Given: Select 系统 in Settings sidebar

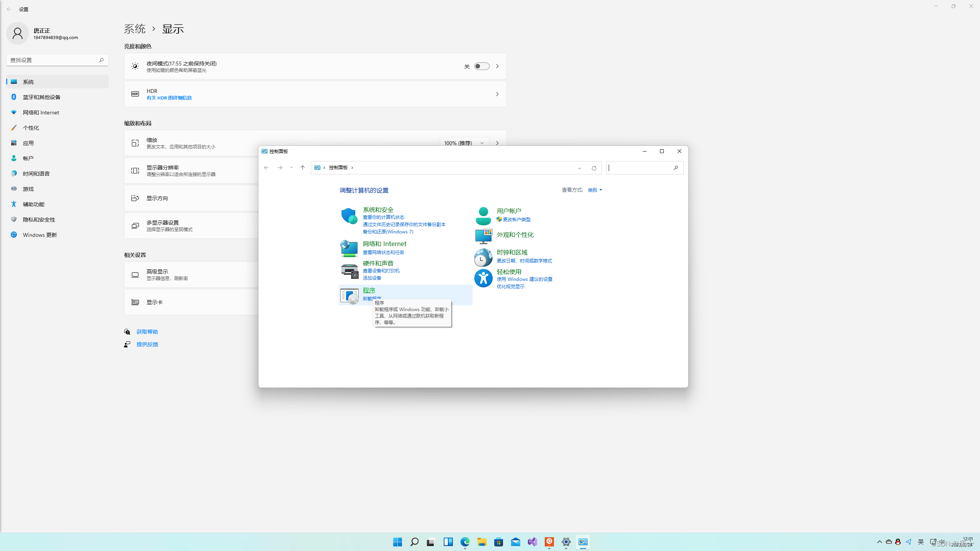Looking at the screenshot, I should coord(57,82).
